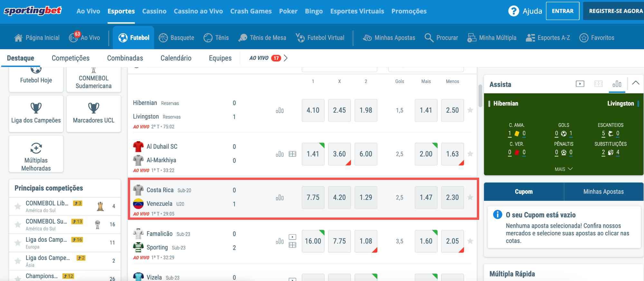Star Liga dos Campeões Ásia competition
The height and width of the screenshot is (281, 644).
(x=18, y=261)
